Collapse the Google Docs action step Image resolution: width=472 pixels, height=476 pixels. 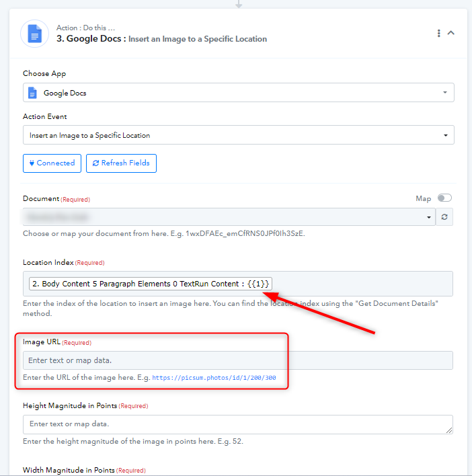(451, 33)
